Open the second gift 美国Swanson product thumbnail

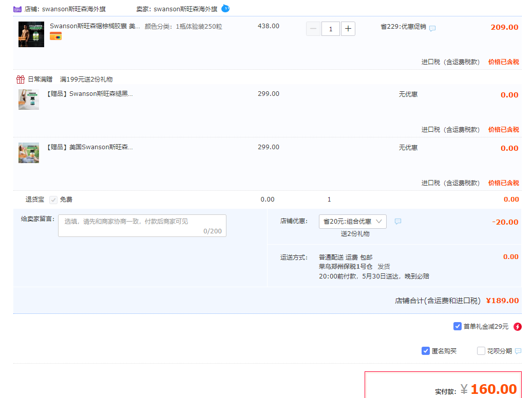[29, 153]
